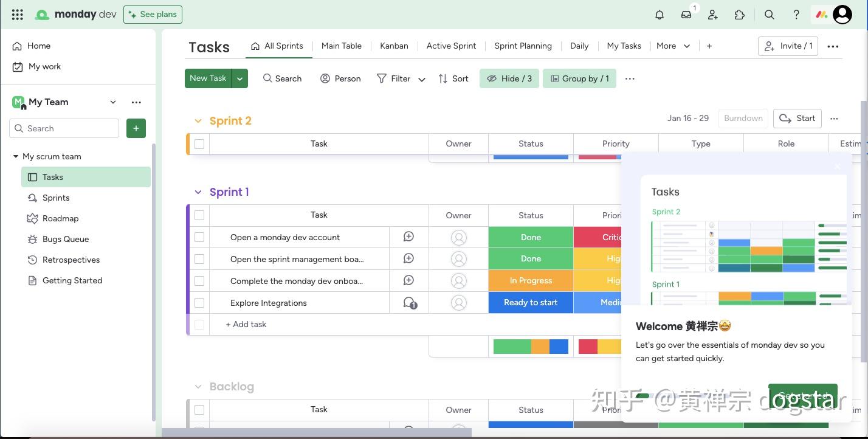Open the Sort button
868x439 pixels.
click(x=453, y=78)
